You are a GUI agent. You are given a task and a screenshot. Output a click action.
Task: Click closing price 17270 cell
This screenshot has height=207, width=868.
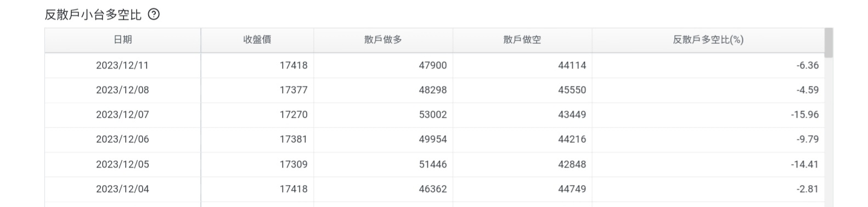(257, 114)
